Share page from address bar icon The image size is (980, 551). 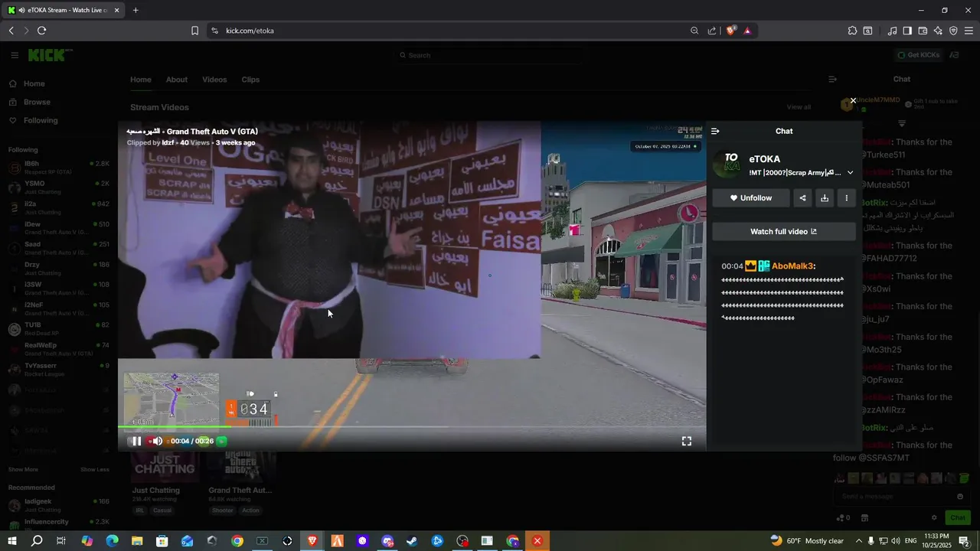click(712, 31)
